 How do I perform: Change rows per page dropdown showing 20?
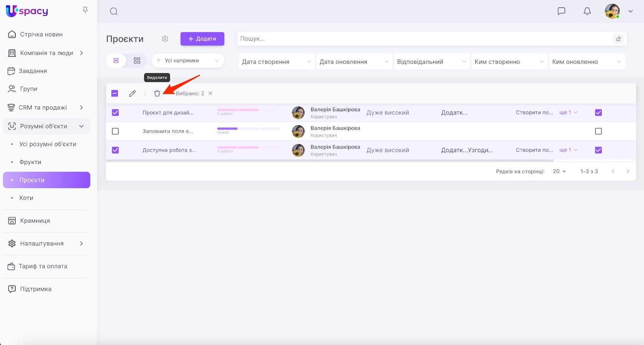[x=559, y=171]
